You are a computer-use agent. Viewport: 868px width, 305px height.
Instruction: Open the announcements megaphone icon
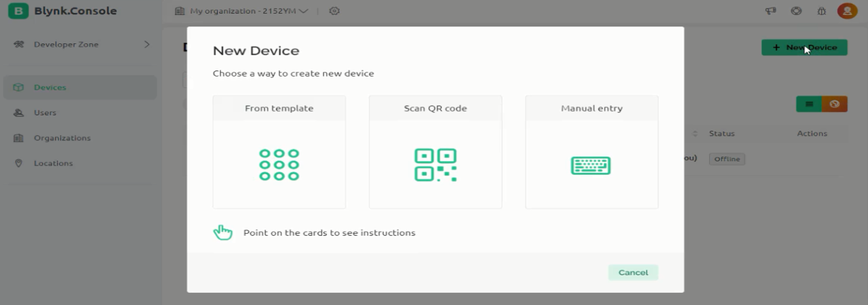(x=770, y=11)
